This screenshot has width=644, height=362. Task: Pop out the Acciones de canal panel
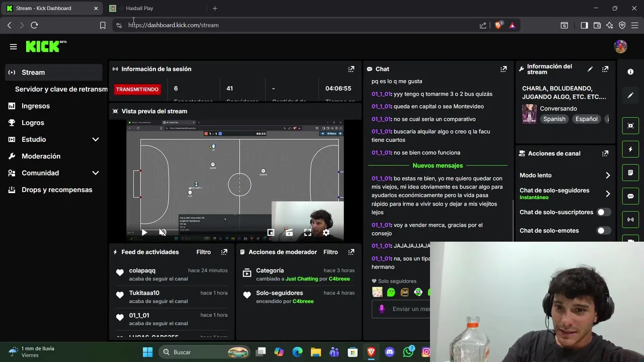tap(605, 153)
